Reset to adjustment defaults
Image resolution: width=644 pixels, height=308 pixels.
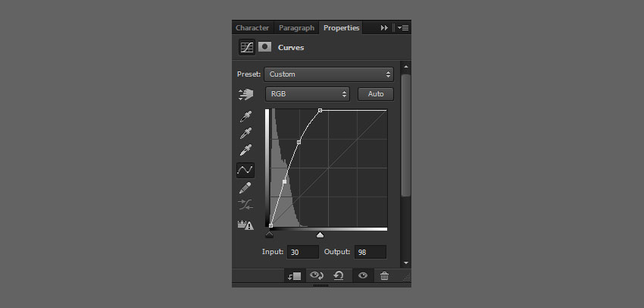click(x=339, y=275)
